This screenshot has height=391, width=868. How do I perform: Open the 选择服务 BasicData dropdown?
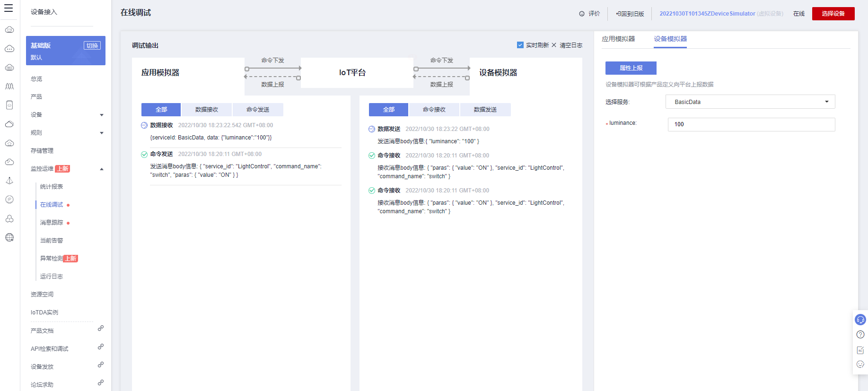(750, 102)
